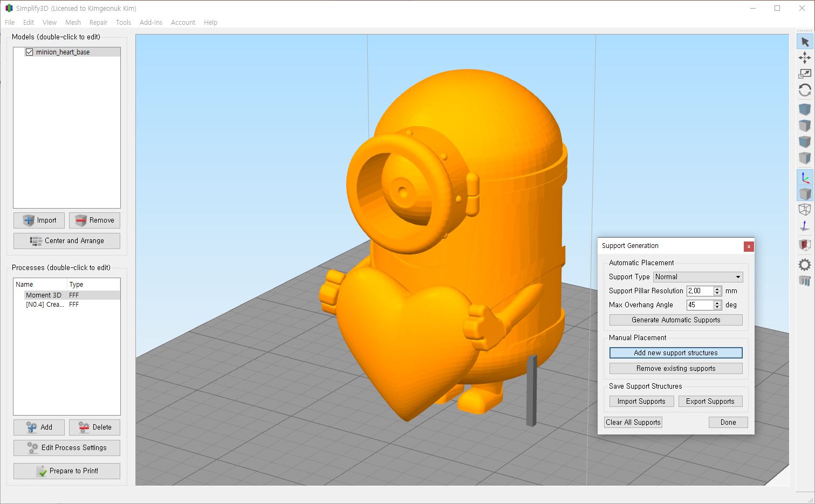The width and height of the screenshot is (815, 504).
Task: Click Prepare to Print! button
Action: pos(67,471)
